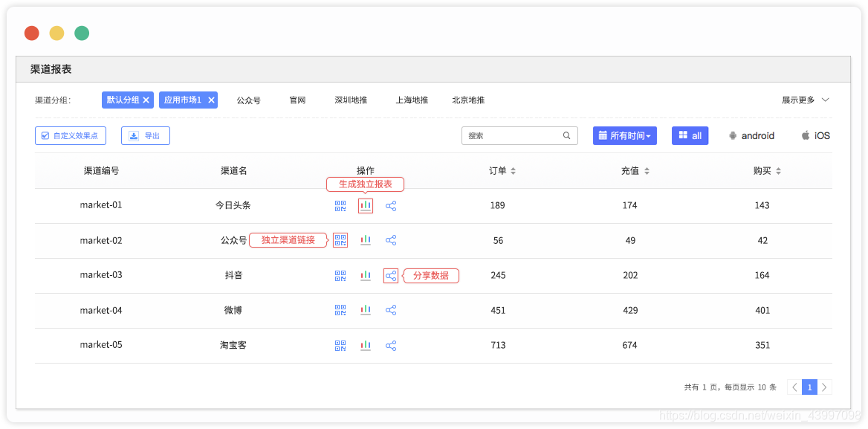This screenshot has width=868, height=429.
Task: Click 渠道名 column header
Action: pyautogui.click(x=233, y=171)
